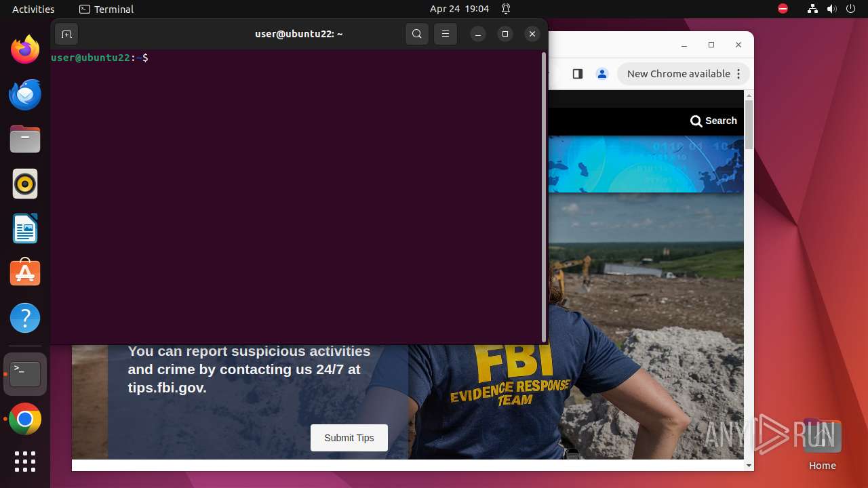
Task: Maximize the Terminal window
Action: click(505, 34)
